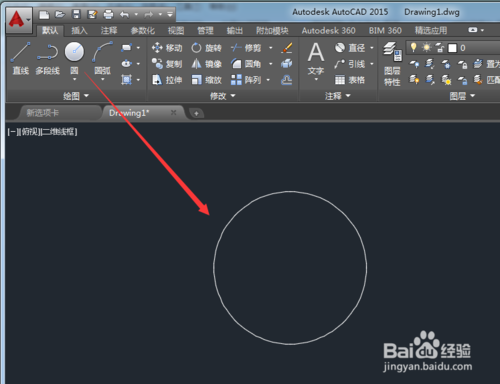Open the Trim tool dropdown arrow
The image size is (500, 384).
click(271, 48)
